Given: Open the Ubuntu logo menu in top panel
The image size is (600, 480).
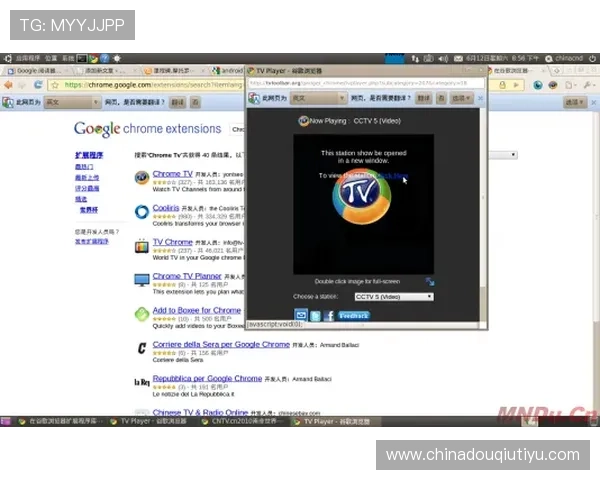Looking at the screenshot, I should click(8, 59).
